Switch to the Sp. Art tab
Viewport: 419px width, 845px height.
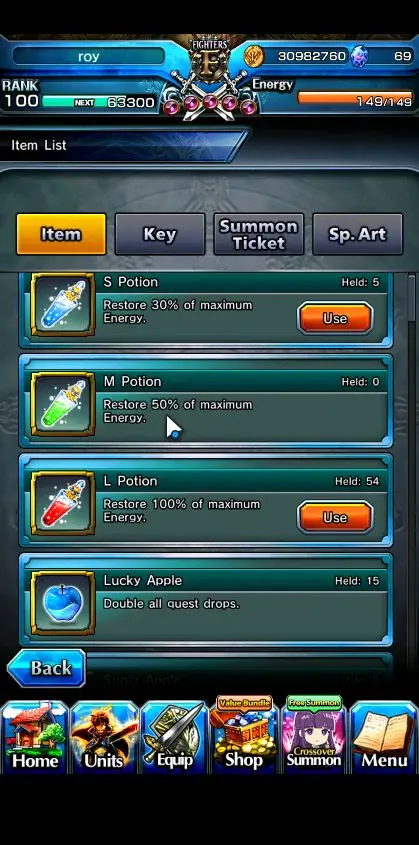pyautogui.click(x=358, y=234)
